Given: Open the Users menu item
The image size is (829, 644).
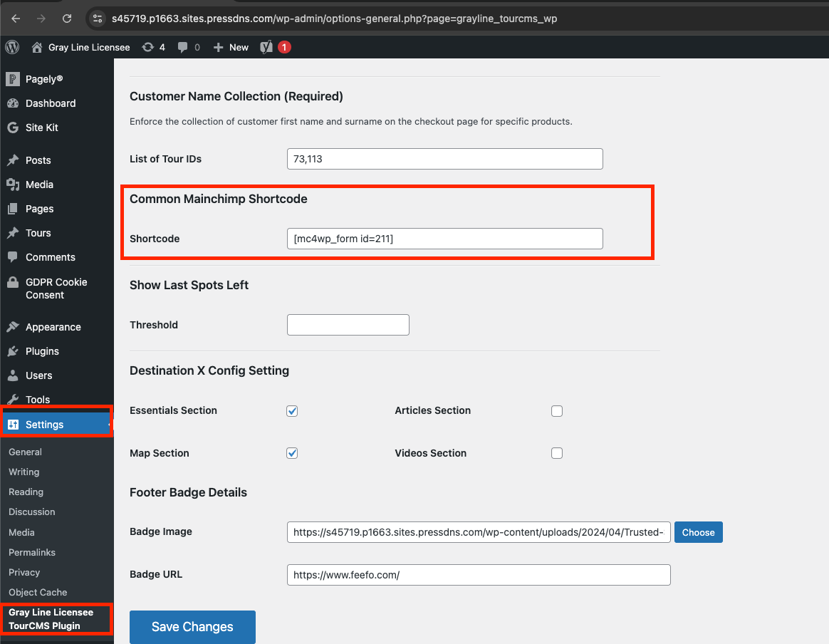Looking at the screenshot, I should pyautogui.click(x=38, y=375).
